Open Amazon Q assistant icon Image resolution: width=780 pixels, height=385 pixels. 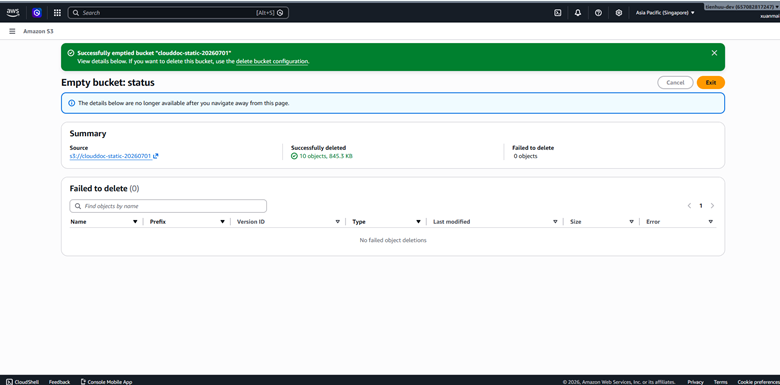coord(36,13)
